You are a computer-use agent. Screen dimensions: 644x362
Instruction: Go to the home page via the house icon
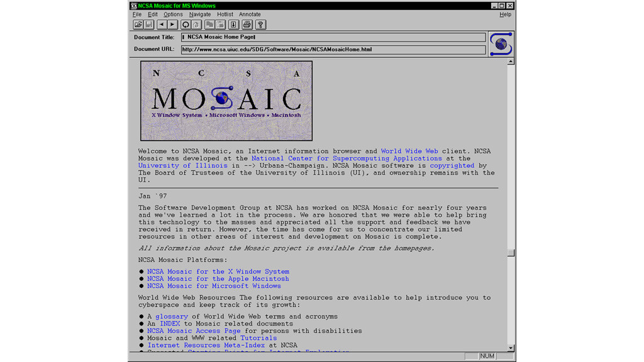[x=196, y=25]
